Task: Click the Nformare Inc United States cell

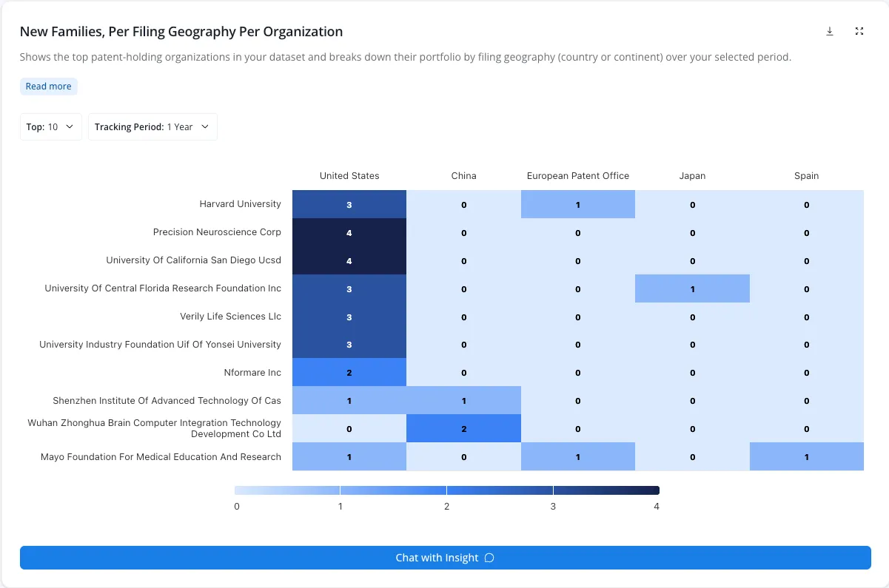Action: pos(349,373)
